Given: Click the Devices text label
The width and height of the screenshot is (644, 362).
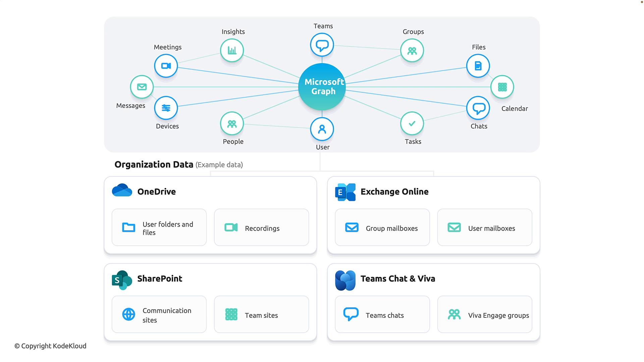Looking at the screenshot, I should click(x=167, y=126).
